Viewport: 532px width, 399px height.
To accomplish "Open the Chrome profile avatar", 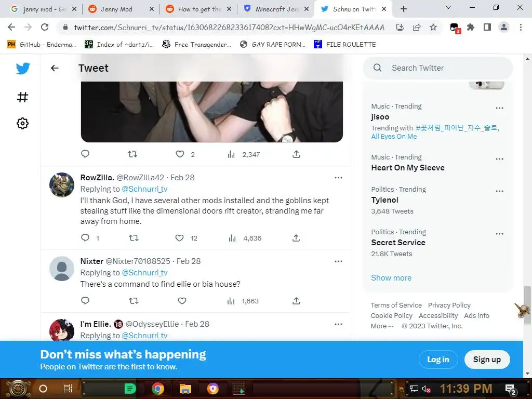I will pyautogui.click(x=504, y=27).
